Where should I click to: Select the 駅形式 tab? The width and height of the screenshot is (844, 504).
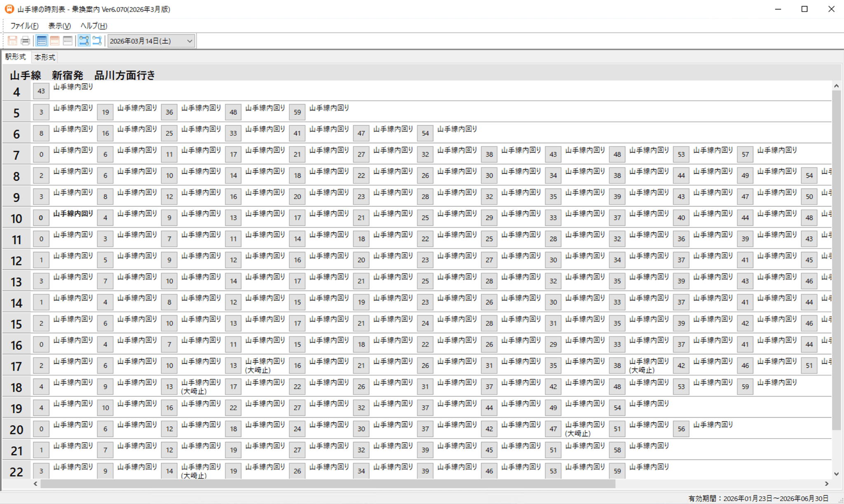(16, 57)
